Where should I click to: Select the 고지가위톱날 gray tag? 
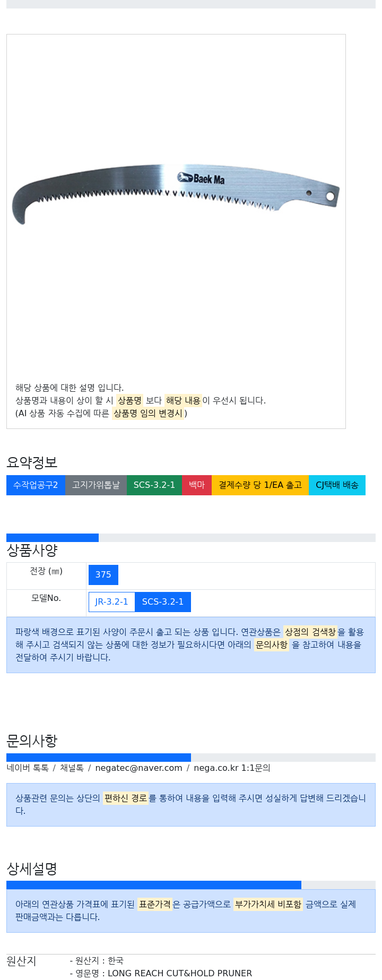coord(96,485)
